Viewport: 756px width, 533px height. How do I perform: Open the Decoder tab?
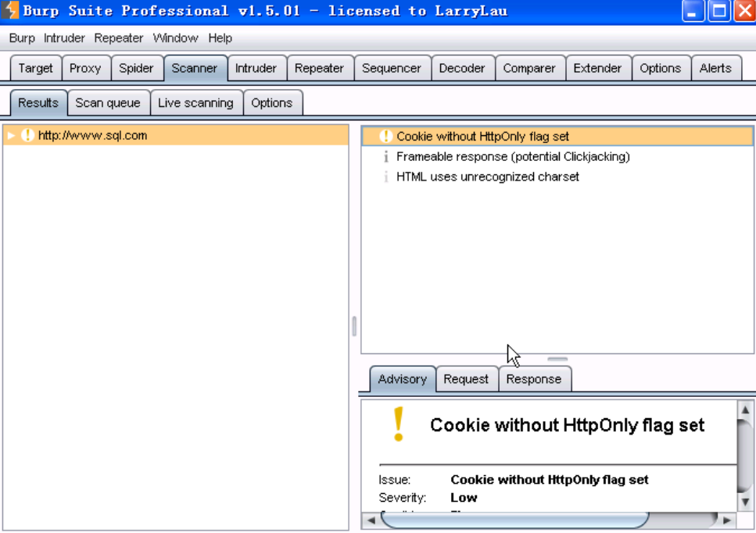tap(462, 69)
